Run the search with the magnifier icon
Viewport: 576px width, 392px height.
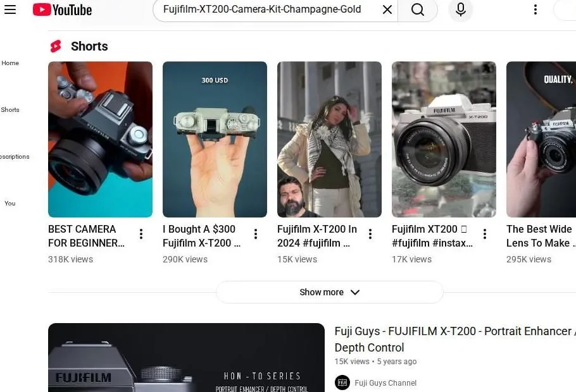tap(418, 9)
